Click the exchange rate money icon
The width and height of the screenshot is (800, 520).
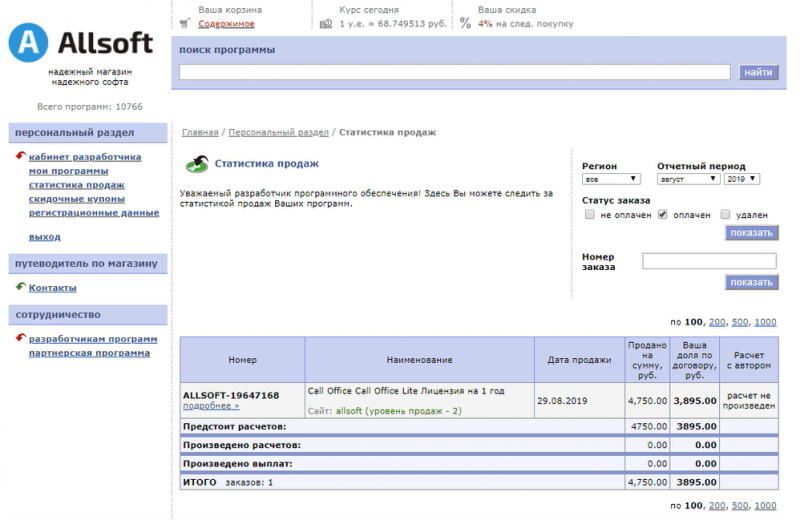(326, 24)
